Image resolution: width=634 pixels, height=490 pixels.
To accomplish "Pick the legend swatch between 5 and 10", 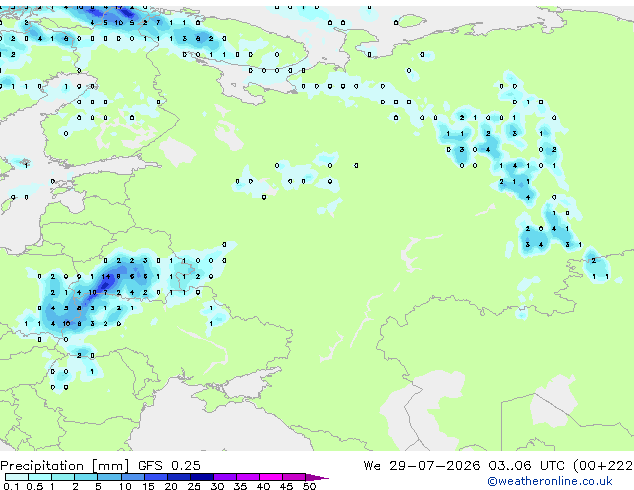I will [109, 477].
